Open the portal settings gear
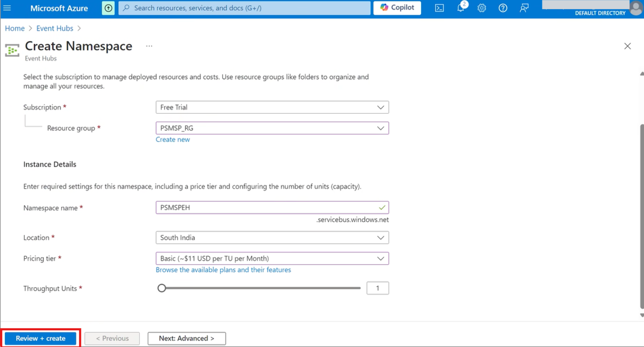The width and height of the screenshot is (644, 347). pyautogui.click(x=481, y=8)
